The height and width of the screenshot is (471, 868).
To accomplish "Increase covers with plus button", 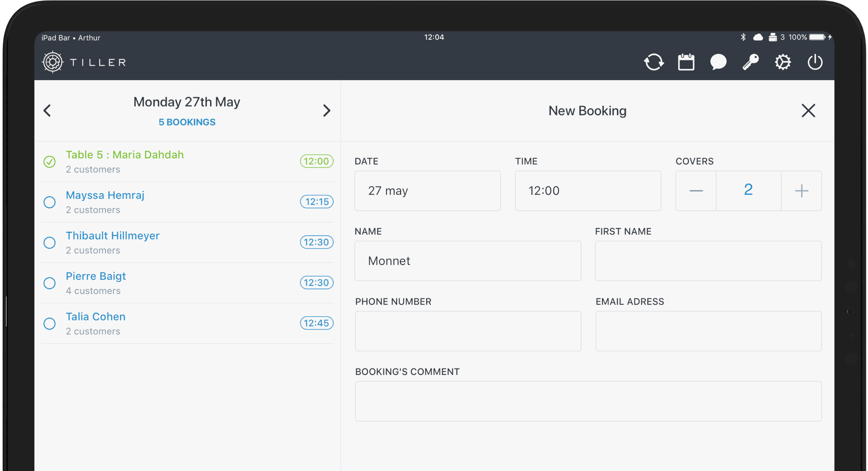I will pos(801,191).
